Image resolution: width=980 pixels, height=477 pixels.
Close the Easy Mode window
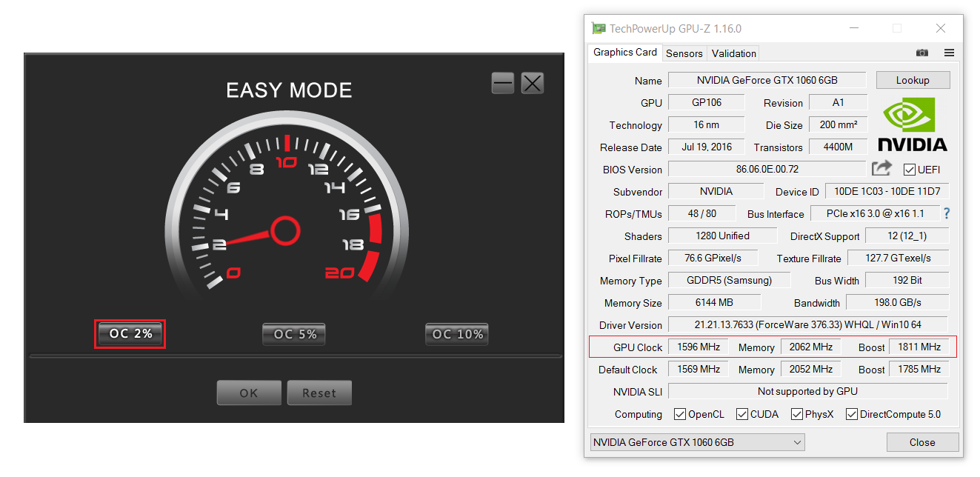(533, 83)
